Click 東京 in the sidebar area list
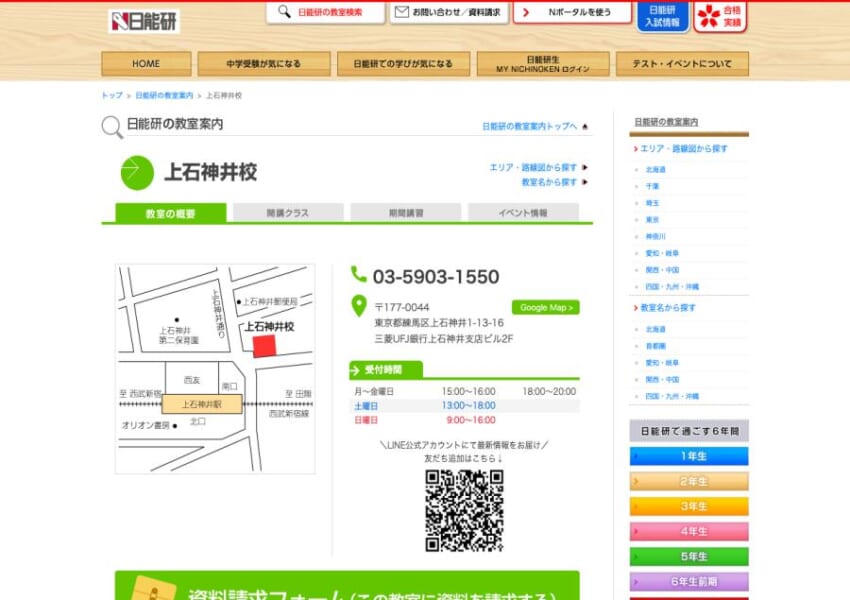Viewport: 850px width, 600px height. pos(652,220)
